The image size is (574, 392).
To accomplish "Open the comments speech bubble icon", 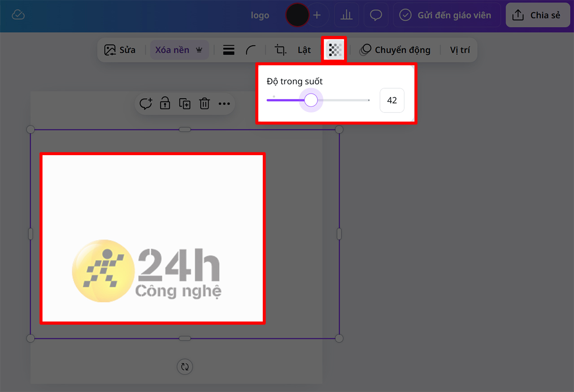I will (x=376, y=15).
